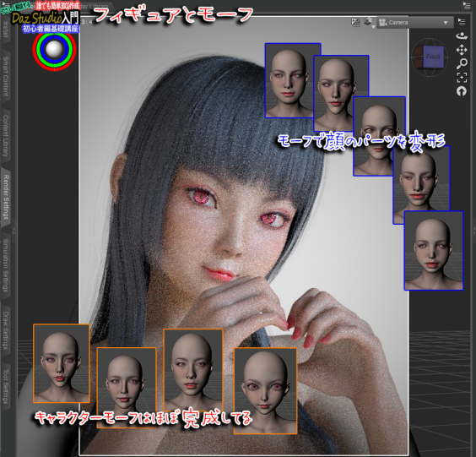Switch to the Content Library tab
The width and height of the screenshot is (476, 457).
(x=5, y=135)
